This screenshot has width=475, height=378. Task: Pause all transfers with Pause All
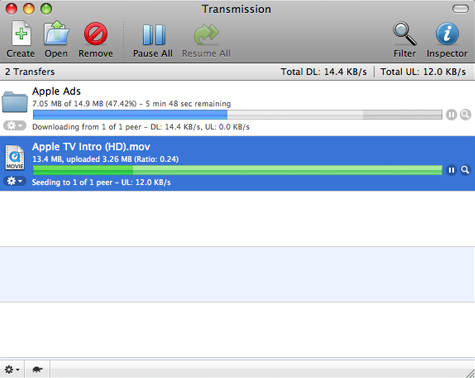154,34
